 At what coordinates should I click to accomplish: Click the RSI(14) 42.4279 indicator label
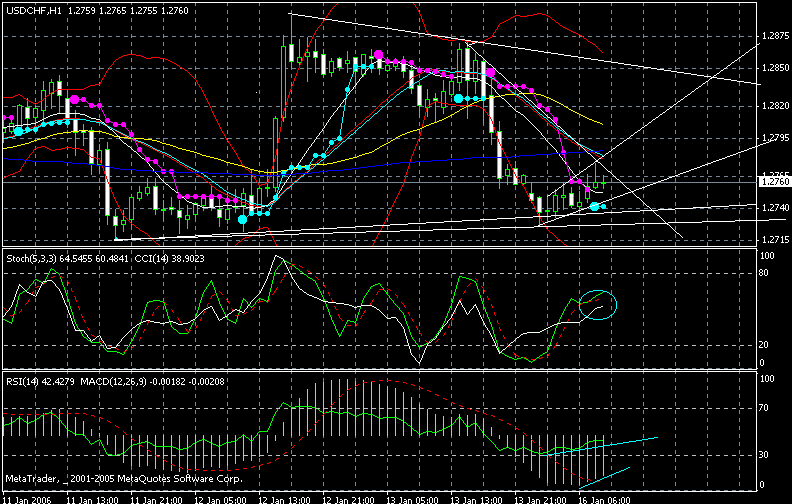[x=39, y=382]
